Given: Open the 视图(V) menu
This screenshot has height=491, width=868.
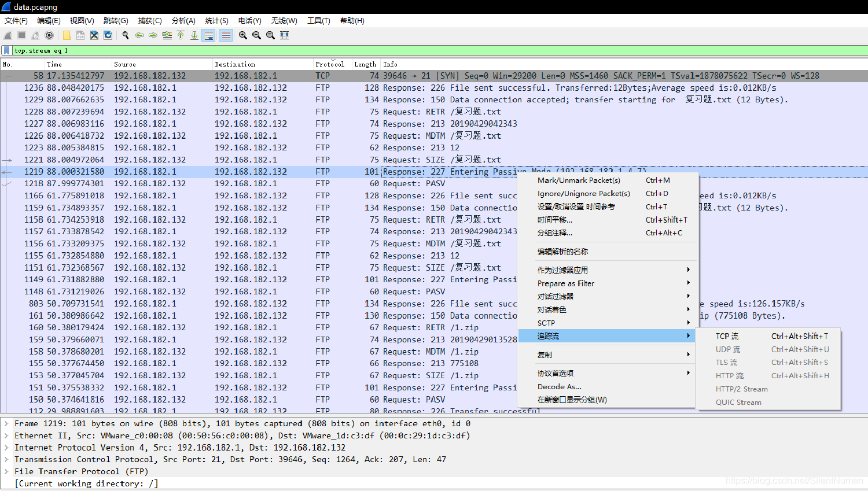Looking at the screenshot, I should tap(82, 21).
